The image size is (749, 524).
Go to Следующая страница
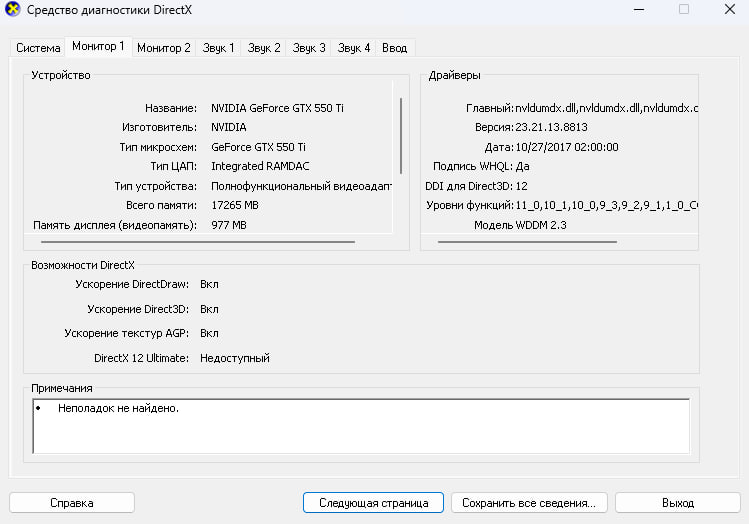point(374,503)
